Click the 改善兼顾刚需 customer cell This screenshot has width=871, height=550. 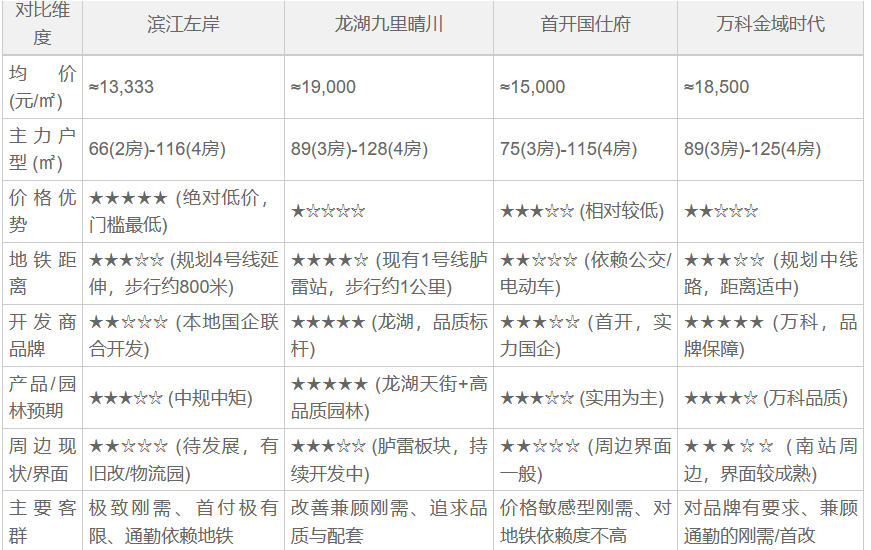pyautogui.click(x=389, y=521)
